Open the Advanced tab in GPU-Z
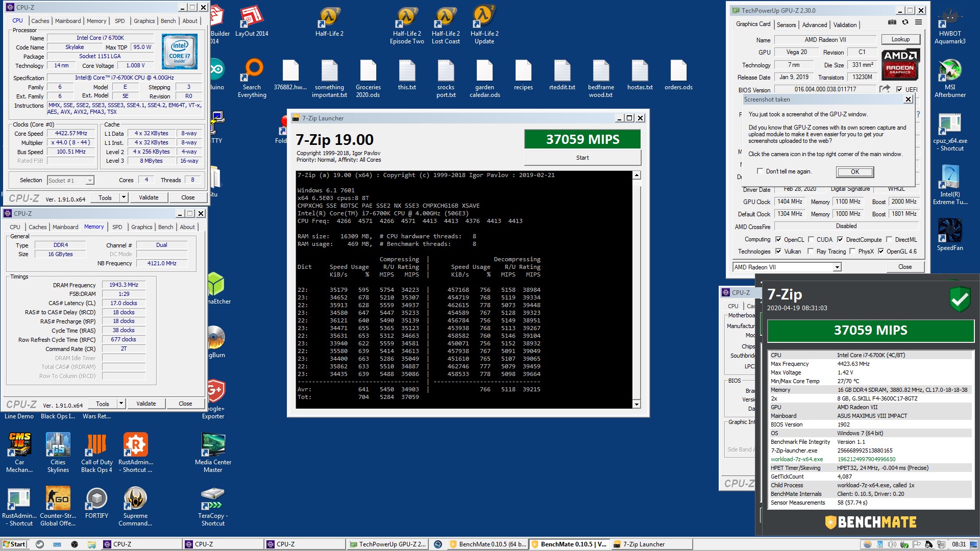This screenshot has height=551, width=980. click(x=815, y=25)
